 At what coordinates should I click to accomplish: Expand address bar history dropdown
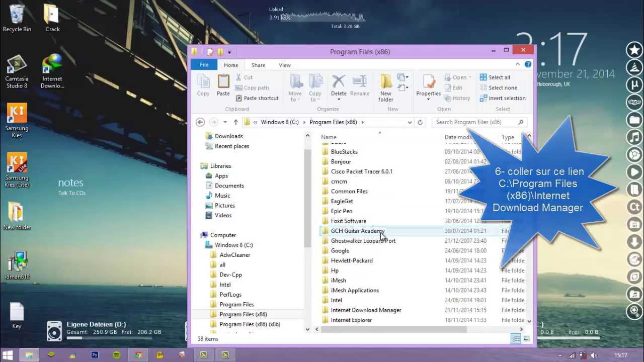tap(410, 122)
